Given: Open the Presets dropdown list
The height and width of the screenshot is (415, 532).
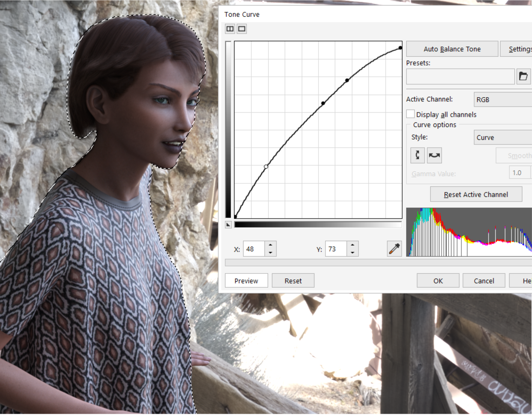Looking at the screenshot, I should pos(460,77).
